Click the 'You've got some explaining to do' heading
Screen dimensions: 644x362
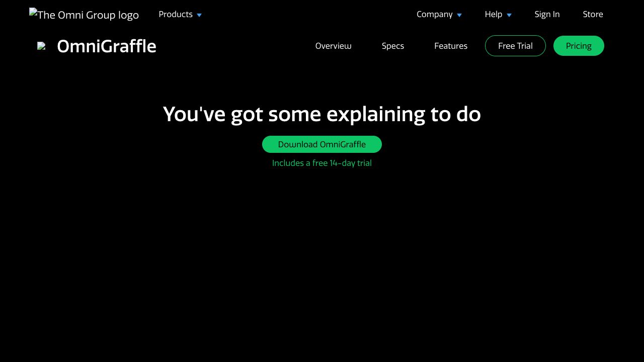(321, 114)
